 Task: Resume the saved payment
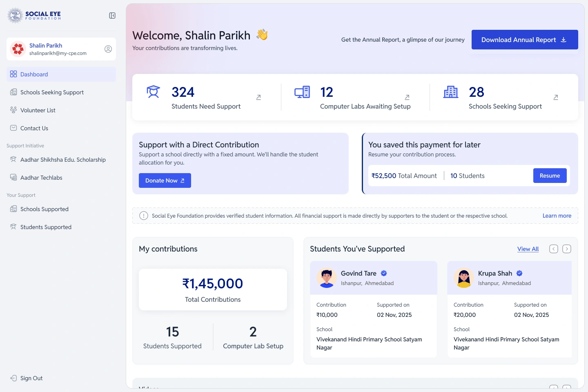550,176
